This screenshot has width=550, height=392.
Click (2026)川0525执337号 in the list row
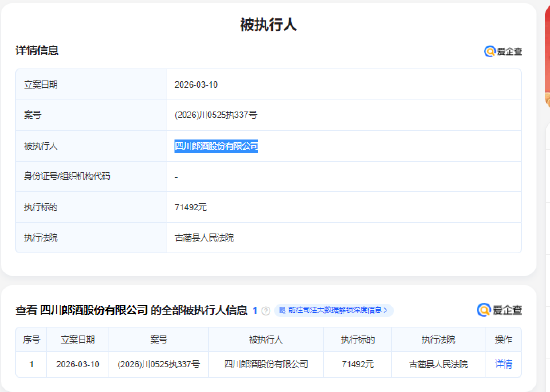[x=159, y=364]
